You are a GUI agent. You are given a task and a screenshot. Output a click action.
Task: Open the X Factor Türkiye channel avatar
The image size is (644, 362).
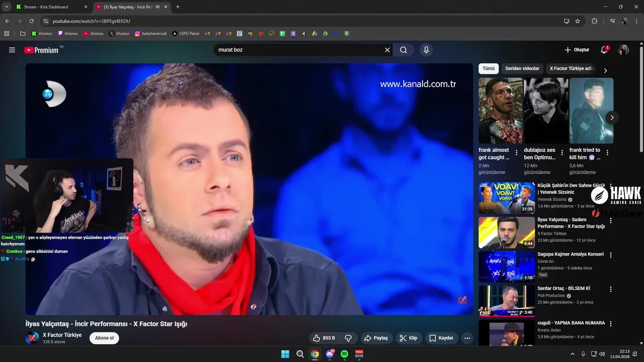point(32,338)
